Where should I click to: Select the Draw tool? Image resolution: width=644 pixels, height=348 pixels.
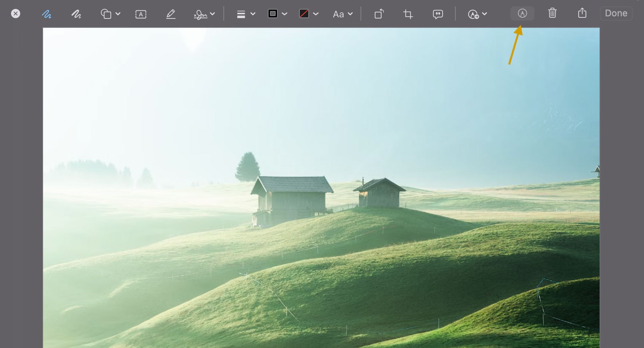pos(76,14)
